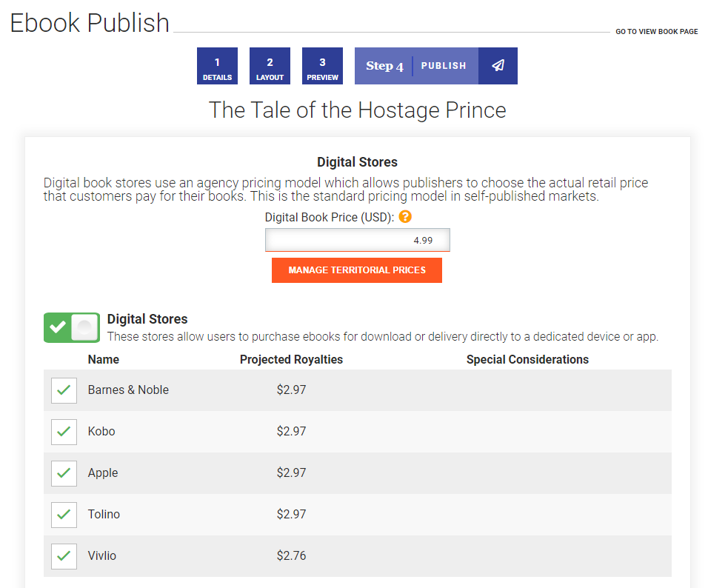Click the paper plane publish icon
This screenshot has width=708, height=588.
(498, 65)
